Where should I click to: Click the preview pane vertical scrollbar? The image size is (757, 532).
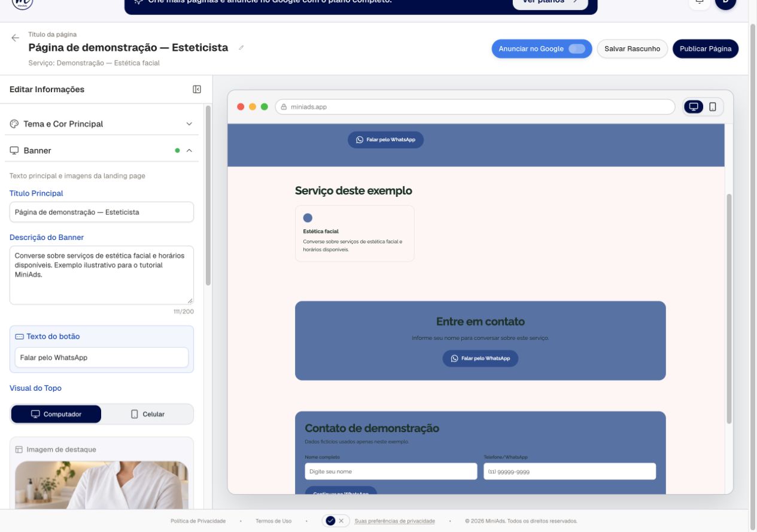pyautogui.click(x=729, y=309)
